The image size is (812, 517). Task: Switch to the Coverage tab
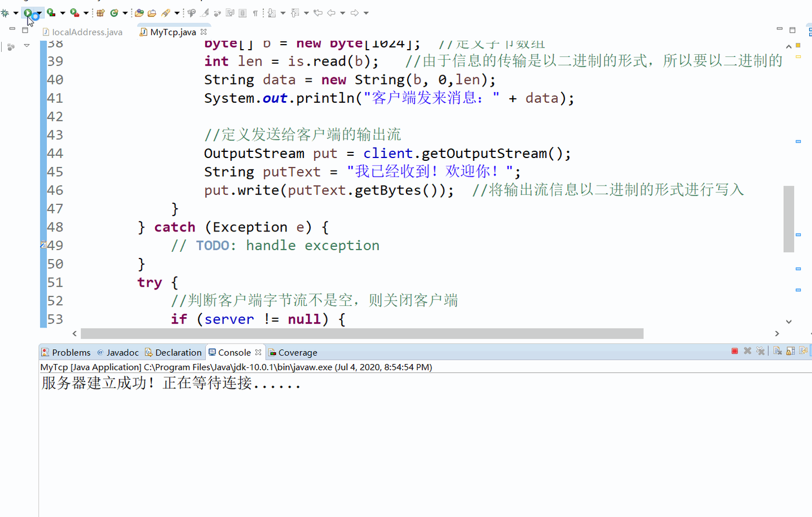[x=297, y=352]
